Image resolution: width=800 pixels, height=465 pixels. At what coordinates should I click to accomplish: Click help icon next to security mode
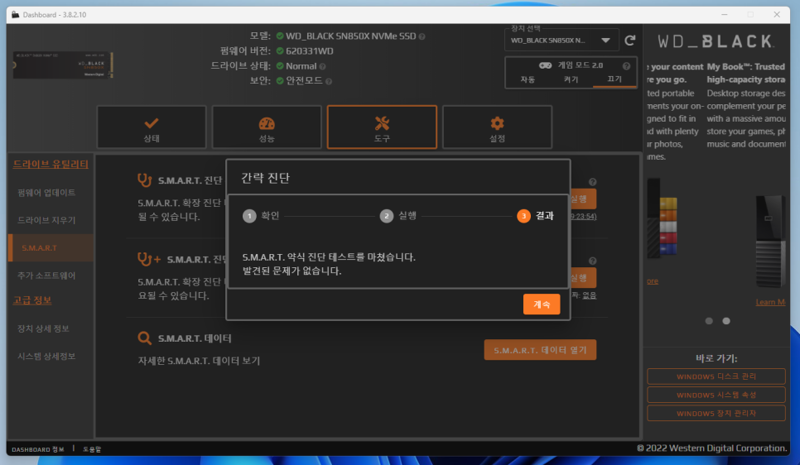pos(329,81)
